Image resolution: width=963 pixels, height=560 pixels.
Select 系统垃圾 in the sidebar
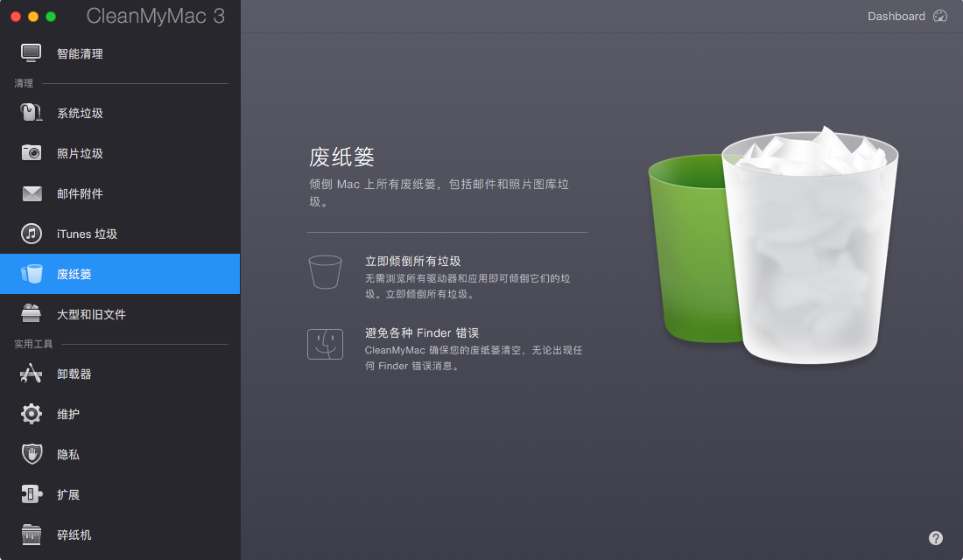click(x=120, y=113)
